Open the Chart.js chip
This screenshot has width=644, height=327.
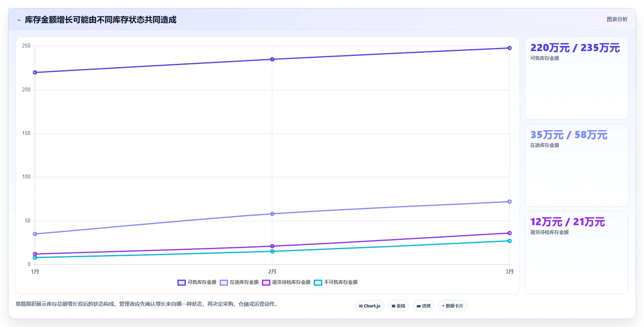pyautogui.click(x=370, y=306)
